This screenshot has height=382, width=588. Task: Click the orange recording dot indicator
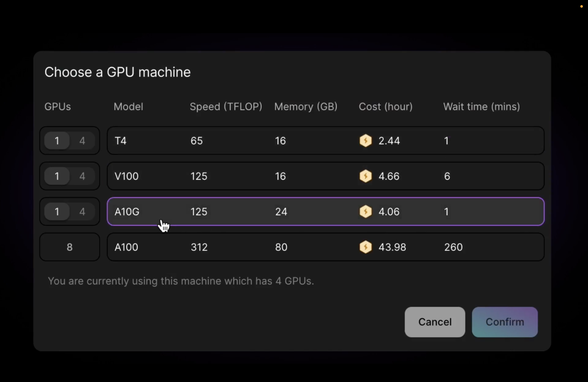(581, 6)
